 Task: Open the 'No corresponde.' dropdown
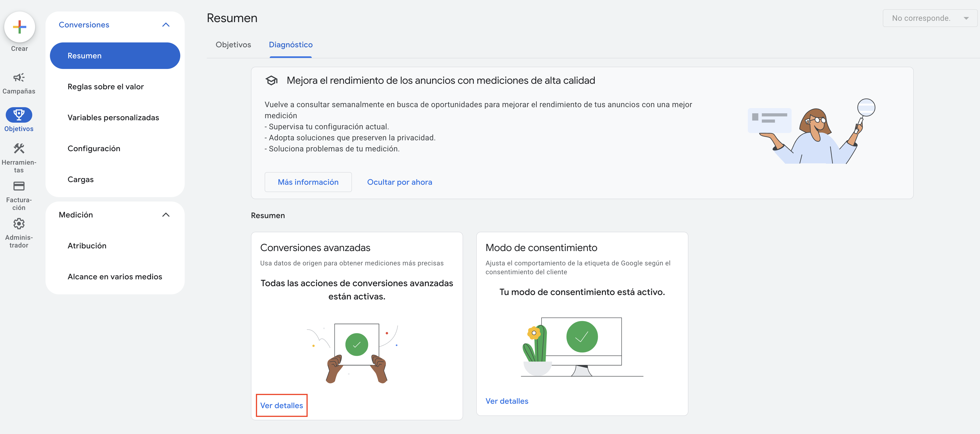pyautogui.click(x=929, y=18)
